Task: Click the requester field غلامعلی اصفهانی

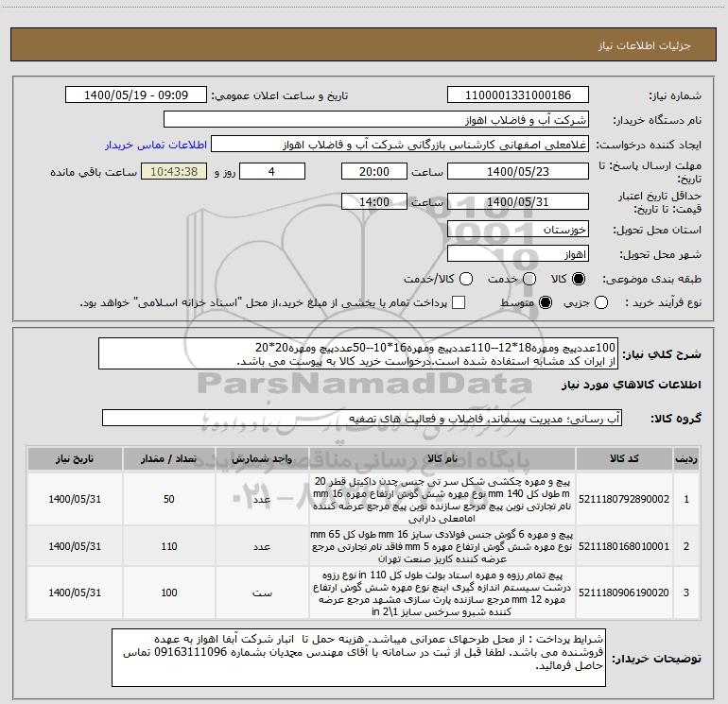Action: coord(400,145)
